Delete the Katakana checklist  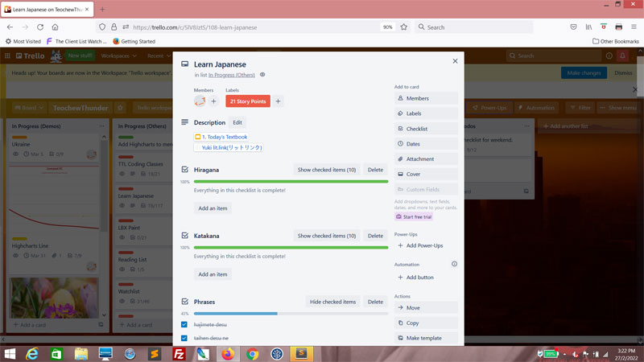(x=375, y=236)
